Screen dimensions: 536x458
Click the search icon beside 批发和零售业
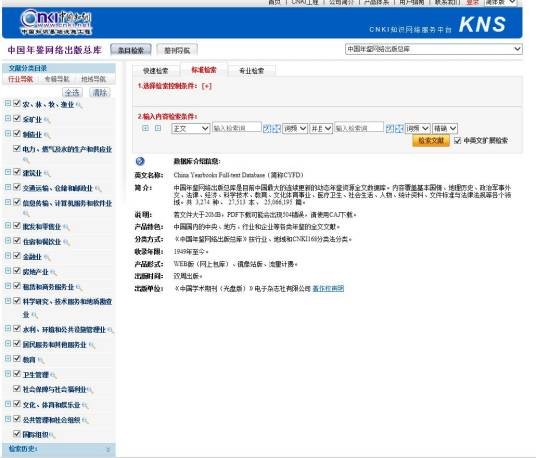66,227
